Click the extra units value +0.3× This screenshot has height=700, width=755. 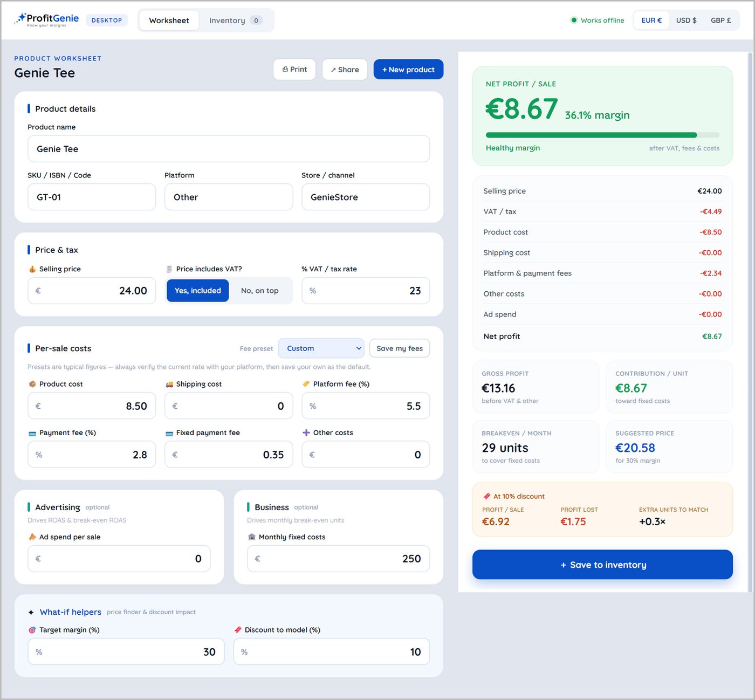pos(652,521)
